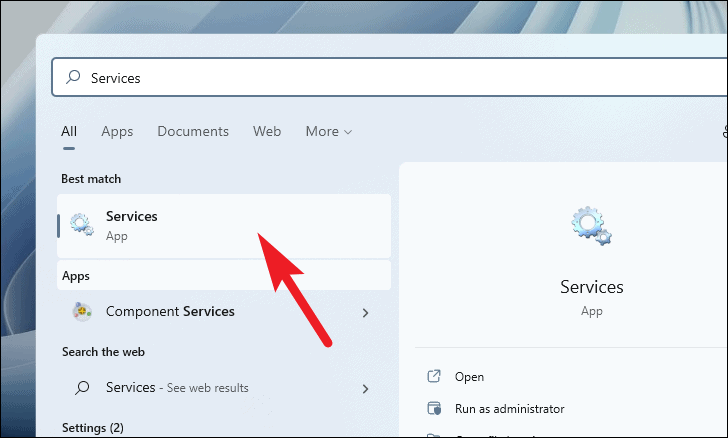Click the Services search text field
The image size is (728, 438).
coord(389,77)
